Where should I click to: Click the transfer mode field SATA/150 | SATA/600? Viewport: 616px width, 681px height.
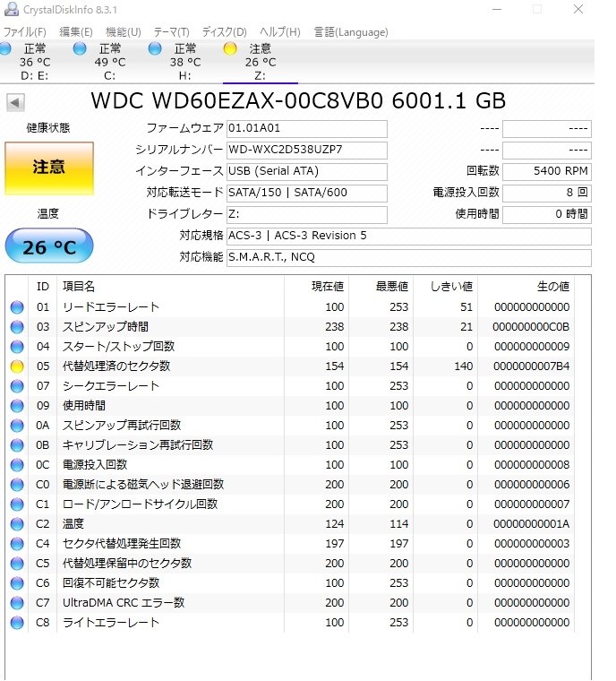point(307,193)
